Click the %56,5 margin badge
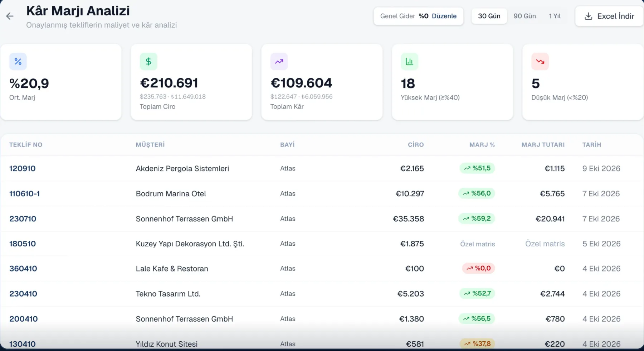Image resolution: width=644 pixels, height=351 pixels. pyautogui.click(x=477, y=318)
